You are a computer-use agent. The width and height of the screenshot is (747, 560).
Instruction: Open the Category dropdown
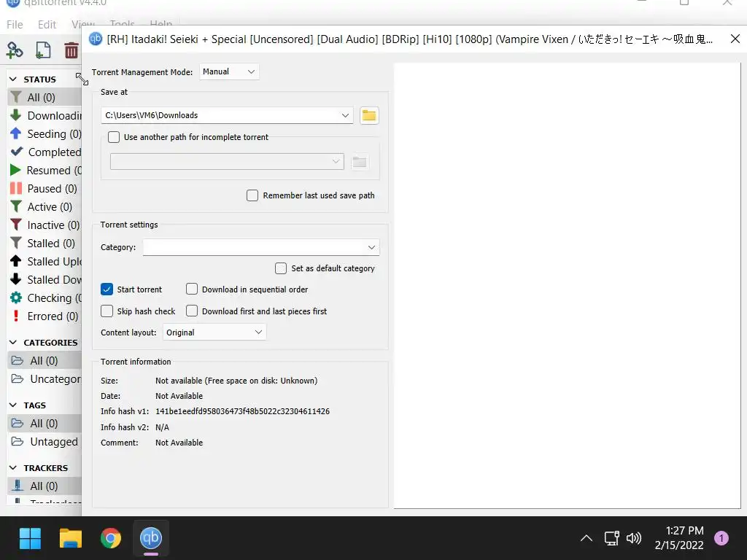[261, 248]
